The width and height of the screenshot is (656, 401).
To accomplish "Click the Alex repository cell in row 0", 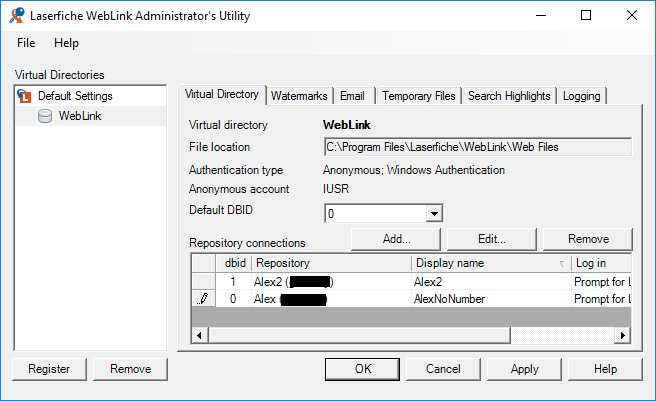I will pyautogui.click(x=331, y=299).
